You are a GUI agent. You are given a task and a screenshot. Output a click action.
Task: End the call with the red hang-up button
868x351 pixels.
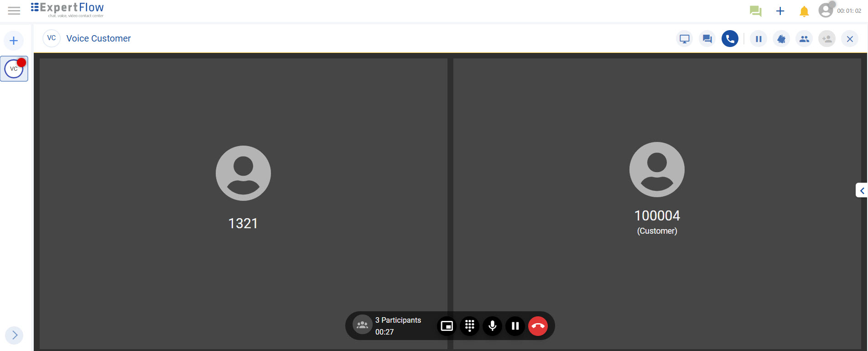(x=538, y=326)
